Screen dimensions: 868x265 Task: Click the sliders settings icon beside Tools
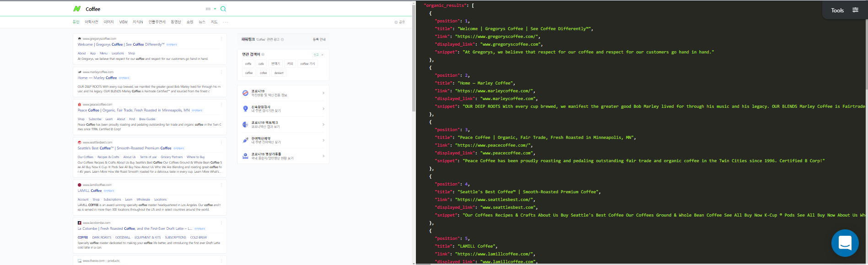tap(855, 10)
